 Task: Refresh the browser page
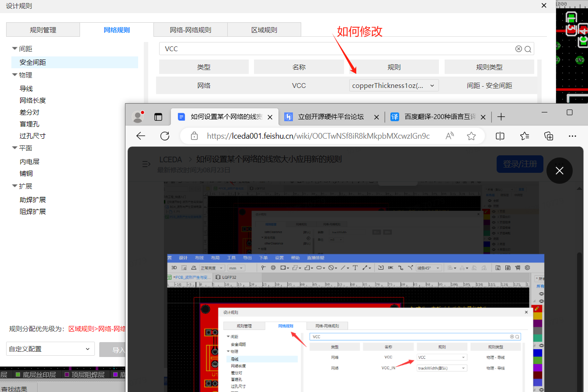coord(165,136)
